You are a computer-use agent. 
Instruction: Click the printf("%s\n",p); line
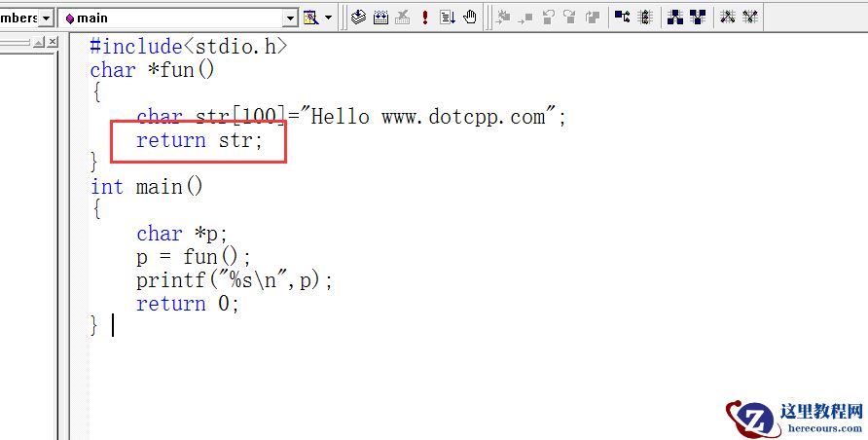coord(235,280)
